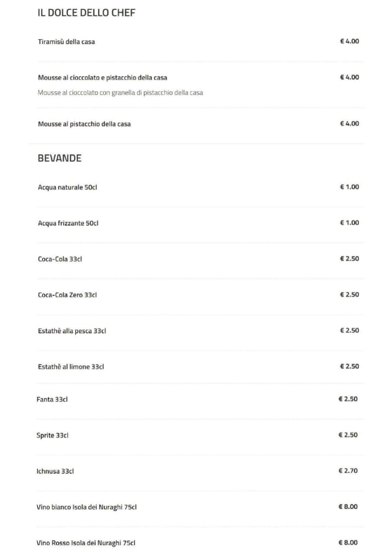392x555 pixels.
Task: Select Fanta 33cl
Action: pos(52,399)
